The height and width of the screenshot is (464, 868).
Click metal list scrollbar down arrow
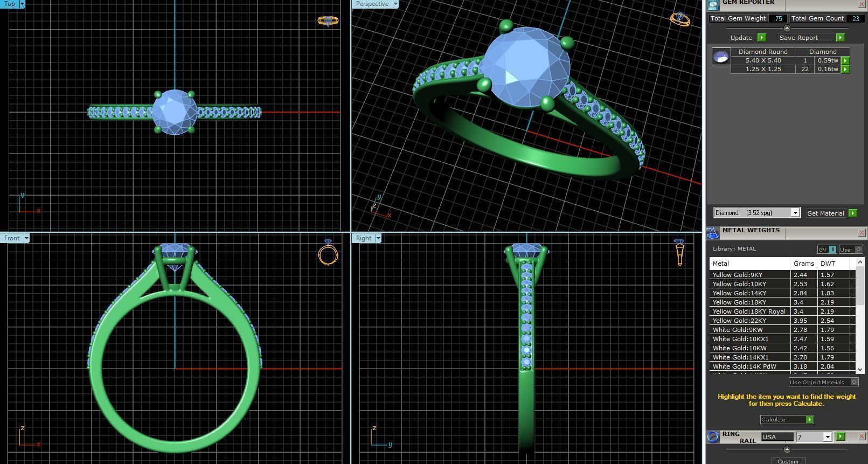[x=860, y=370]
